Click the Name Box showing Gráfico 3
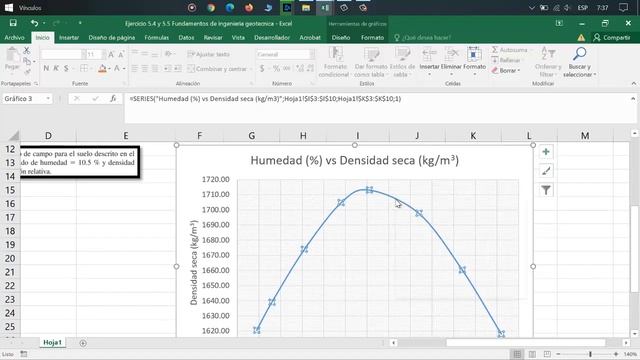The image size is (640, 360). click(x=27, y=99)
